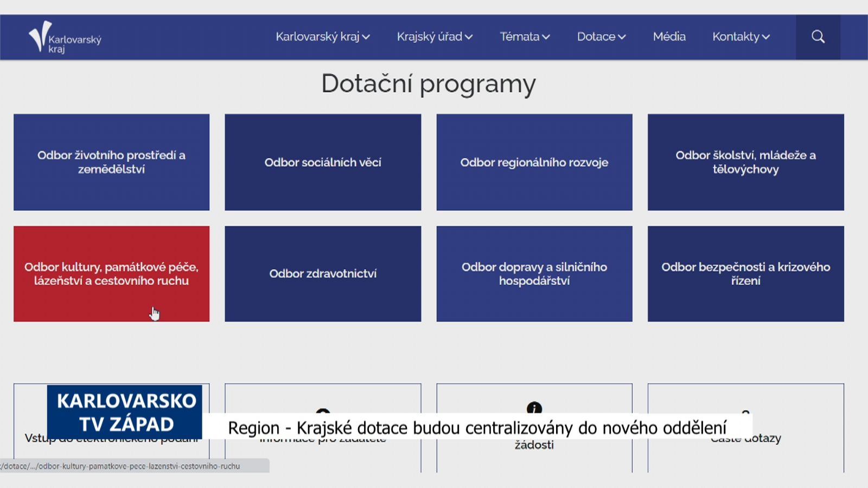This screenshot has height=488, width=868.
Task: Open the search magnifier icon
Action: pyautogui.click(x=818, y=37)
